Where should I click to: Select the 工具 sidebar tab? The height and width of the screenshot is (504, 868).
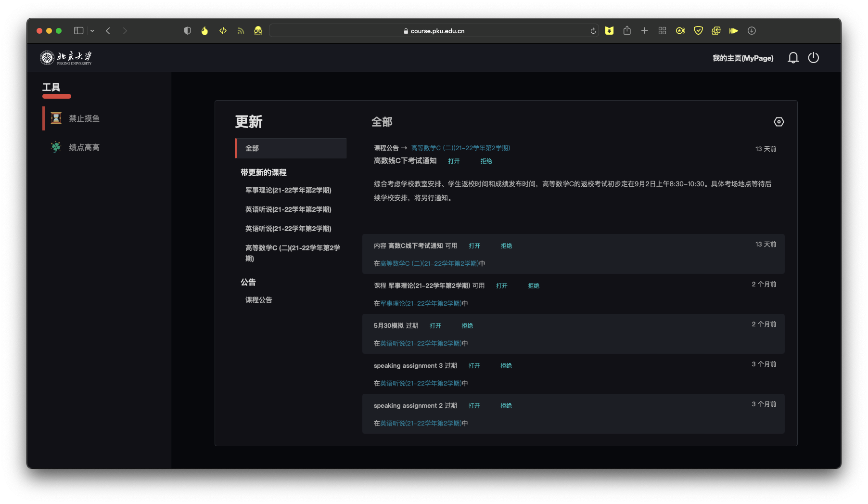click(51, 87)
